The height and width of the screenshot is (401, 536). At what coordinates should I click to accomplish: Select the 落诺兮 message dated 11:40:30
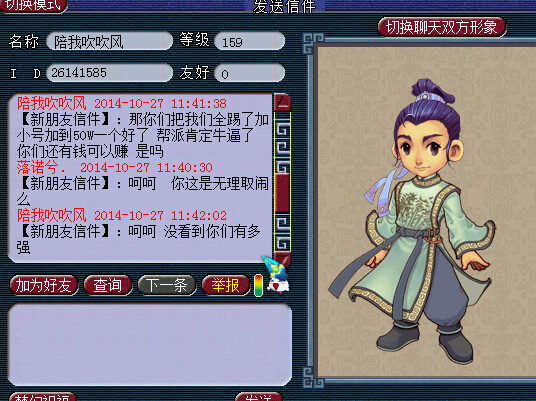(143, 183)
